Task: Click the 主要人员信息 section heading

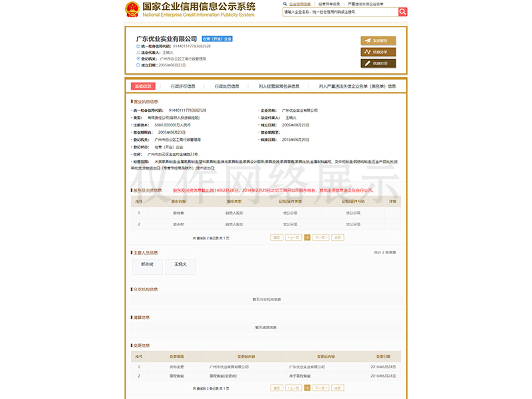Action: pyautogui.click(x=144, y=253)
